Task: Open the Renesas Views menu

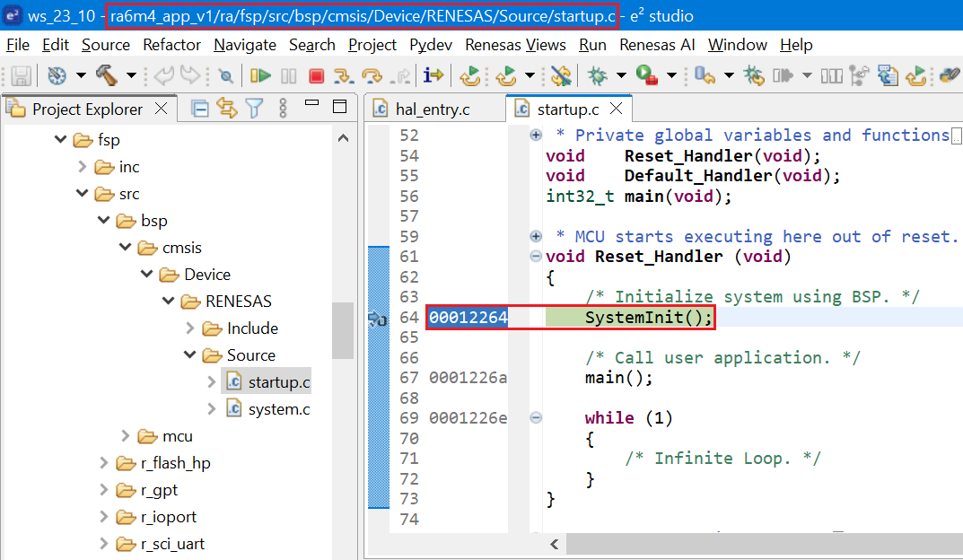Action: click(515, 45)
